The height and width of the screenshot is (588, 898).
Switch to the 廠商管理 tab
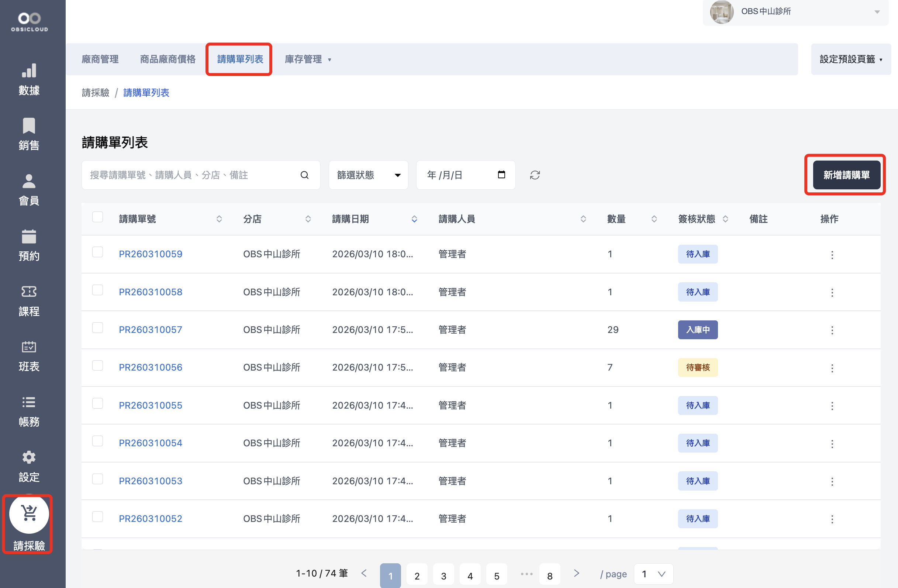coord(100,59)
